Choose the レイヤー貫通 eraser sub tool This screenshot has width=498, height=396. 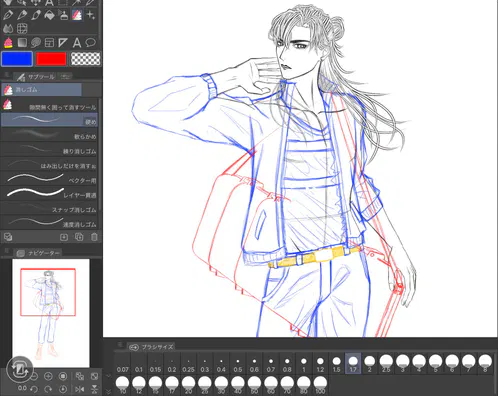(49, 193)
